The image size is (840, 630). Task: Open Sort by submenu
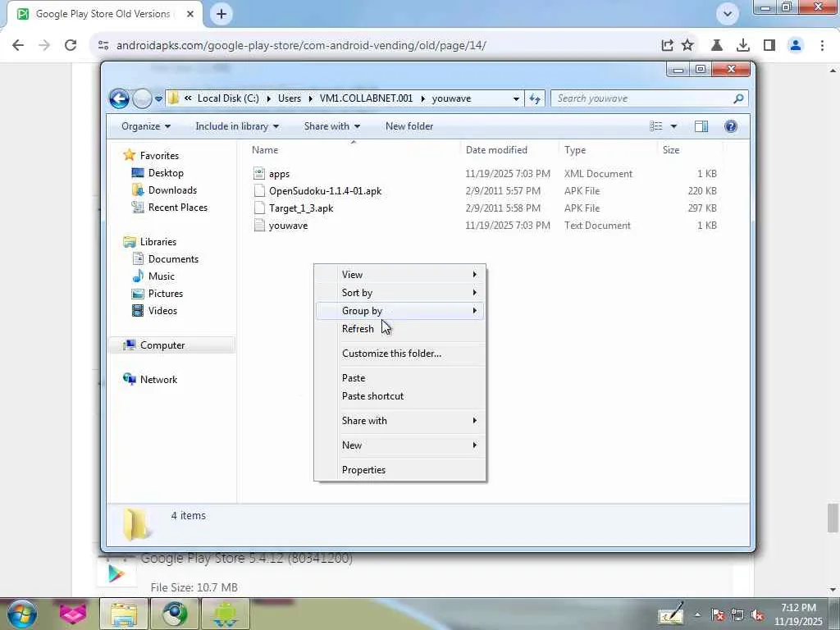(x=399, y=293)
